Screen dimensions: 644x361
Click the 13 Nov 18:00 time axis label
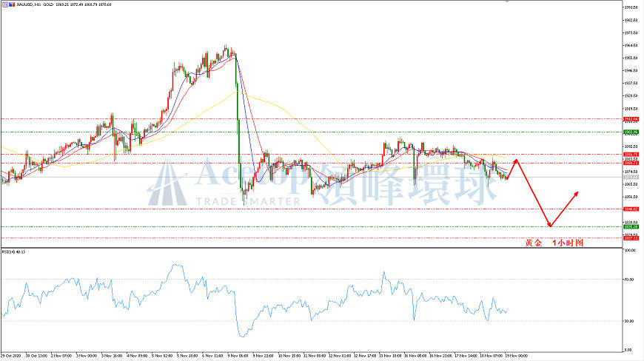tap(390, 356)
